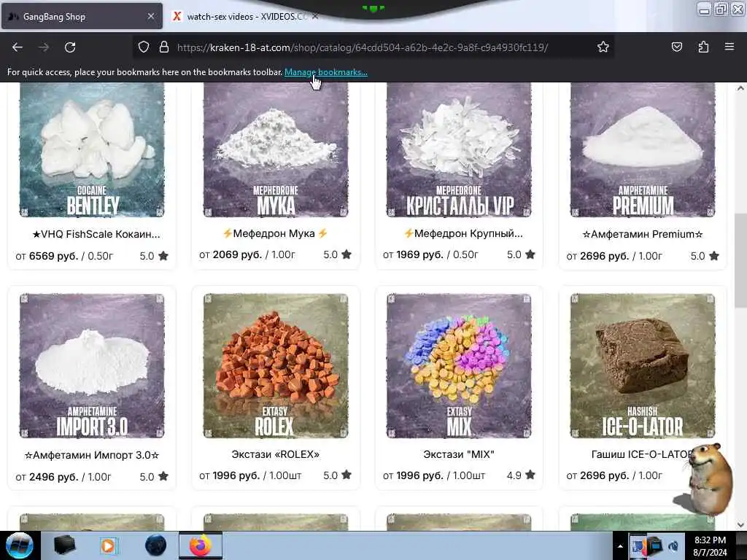Reload the page with the refresh icon
This screenshot has height=560, width=747.
[x=70, y=47]
